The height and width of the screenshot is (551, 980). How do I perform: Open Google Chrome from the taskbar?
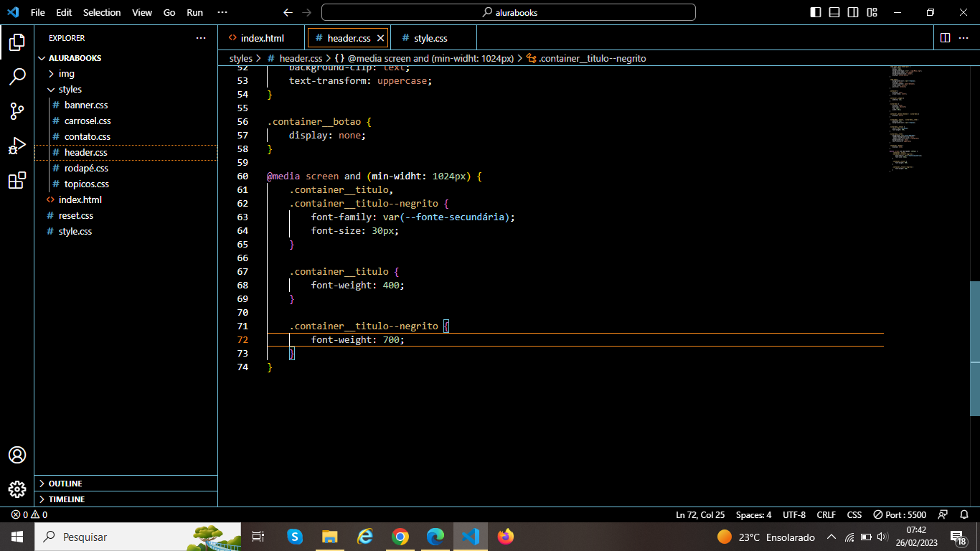(x=400, y=537)
